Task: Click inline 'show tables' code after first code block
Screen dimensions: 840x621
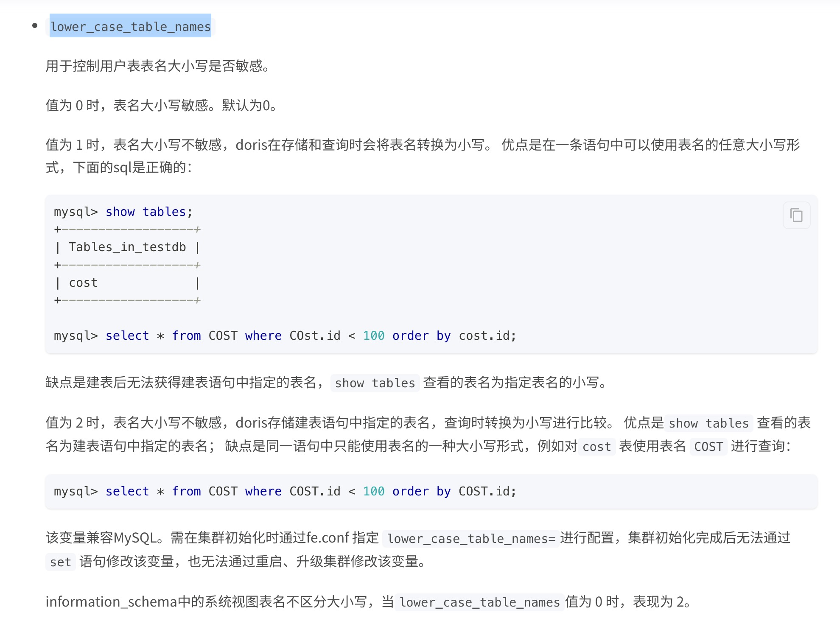Action: 375,383
